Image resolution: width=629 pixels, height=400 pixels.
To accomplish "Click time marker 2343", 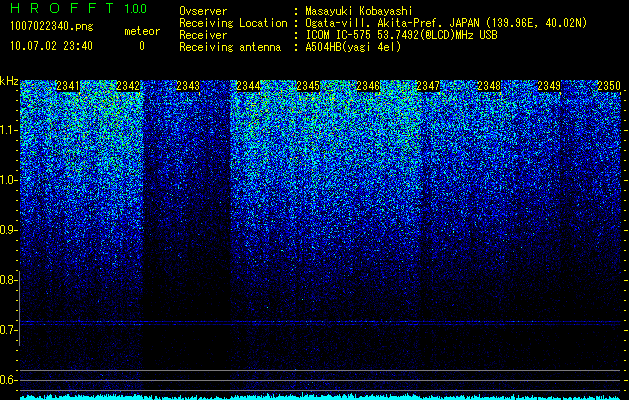I will tap(188, 86).
